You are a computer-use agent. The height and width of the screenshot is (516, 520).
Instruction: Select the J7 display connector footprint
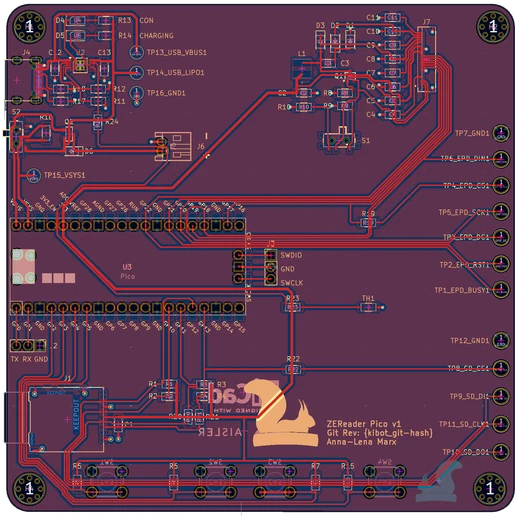click(426, 59)
